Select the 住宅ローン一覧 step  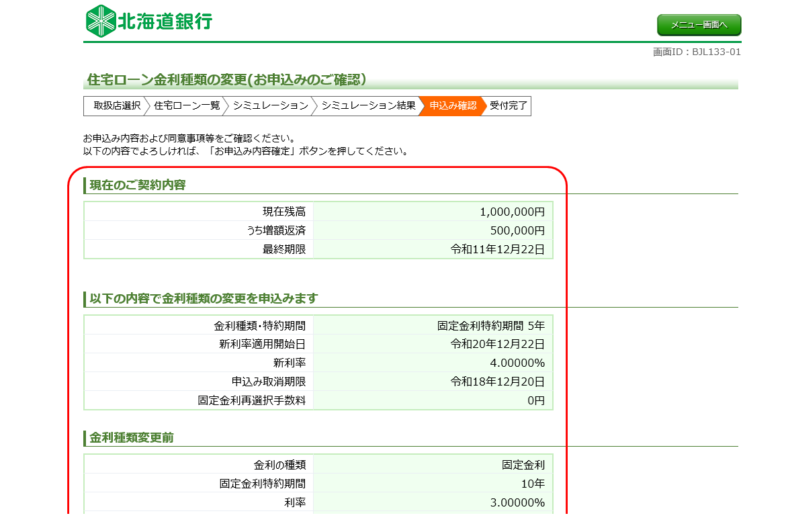(x=187, y=106)
